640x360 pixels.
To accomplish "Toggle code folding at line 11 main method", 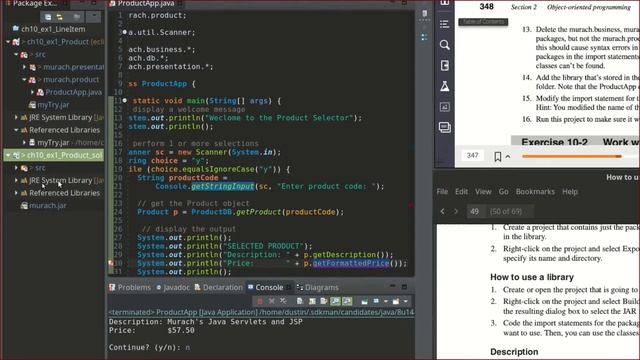I will (x=124, y=100).
